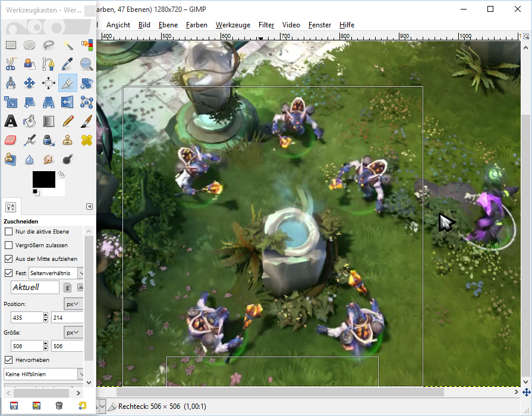The height and width of the screenshot is (416, 532).
Task: Click the navigation cross icon at canvas corner
Action: click(x=526, y=393)
